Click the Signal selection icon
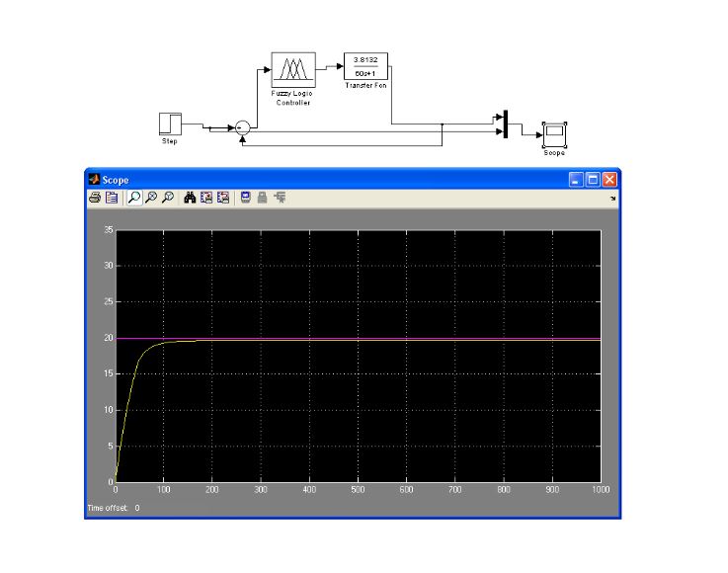Image resolution: width=728 pixels, height=573 pixels. (x=280, y=198)
